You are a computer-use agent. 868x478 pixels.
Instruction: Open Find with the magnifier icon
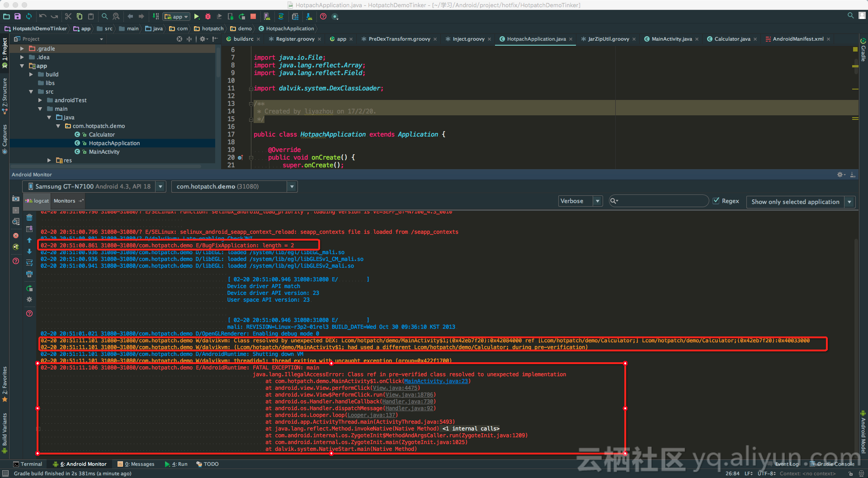pyautogui.click(x=105, y=17)
